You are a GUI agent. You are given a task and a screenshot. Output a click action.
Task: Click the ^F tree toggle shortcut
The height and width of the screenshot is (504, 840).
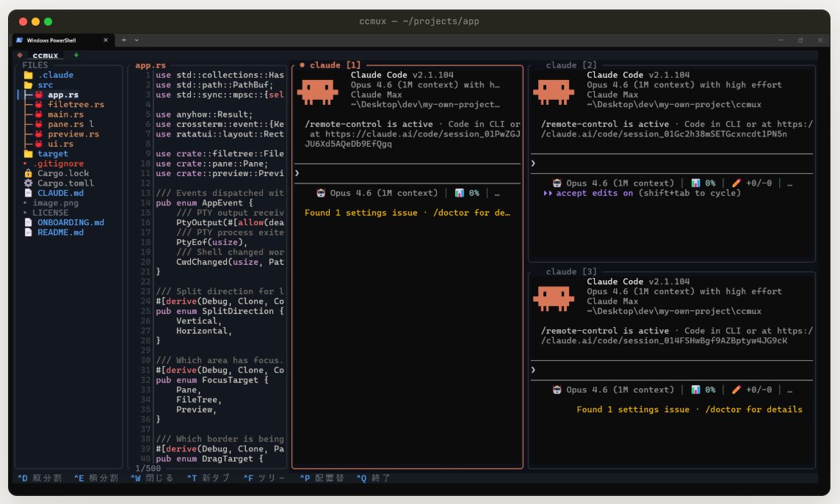[x=264, y=478]
